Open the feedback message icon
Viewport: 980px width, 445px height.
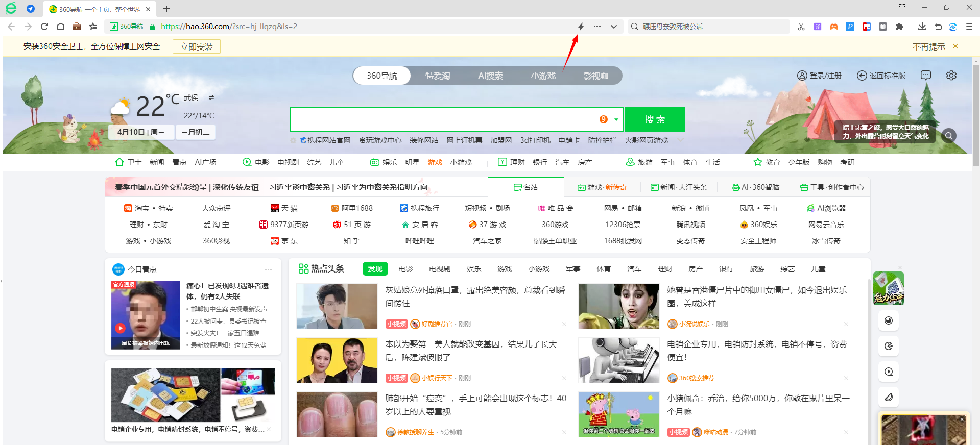pos(926,76)
